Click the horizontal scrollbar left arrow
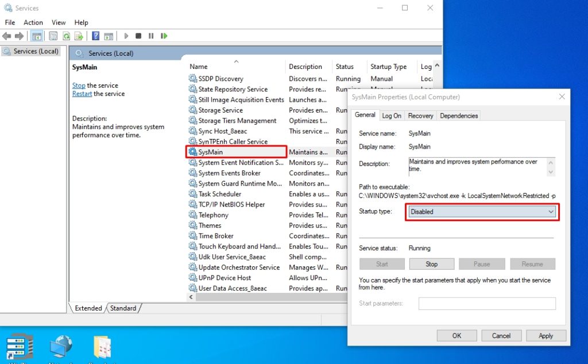588x364 pixels. [x=191, y=297]
